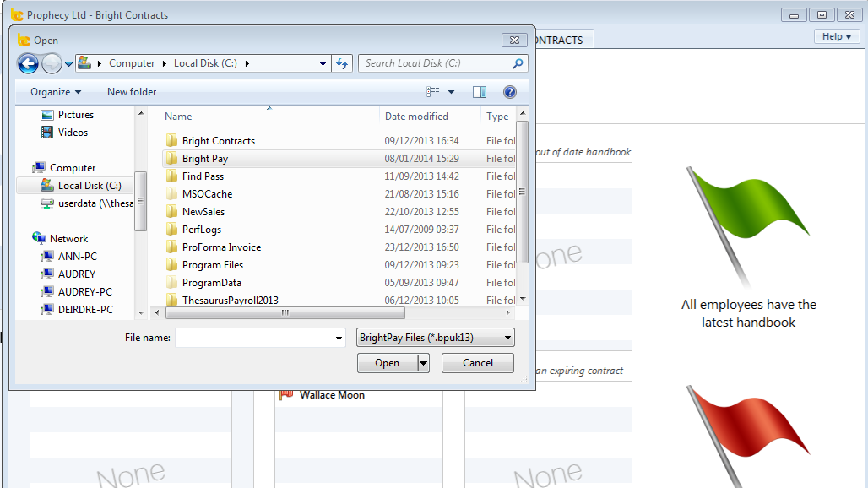
Task: Expand the Open button split arrow
Action: 424,363
